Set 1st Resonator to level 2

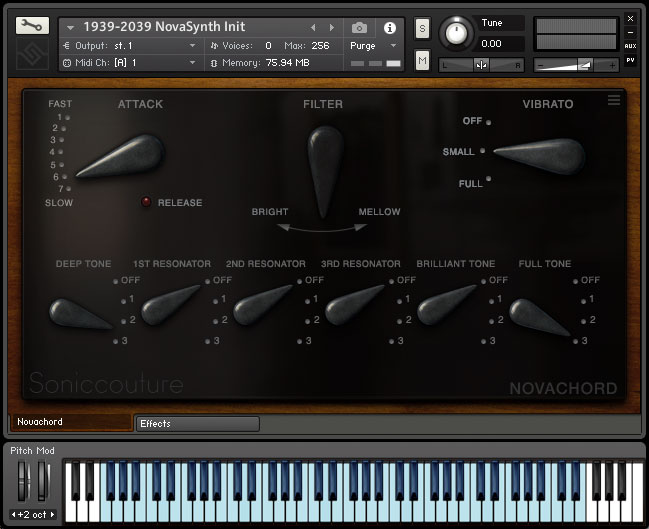[215, 321]
